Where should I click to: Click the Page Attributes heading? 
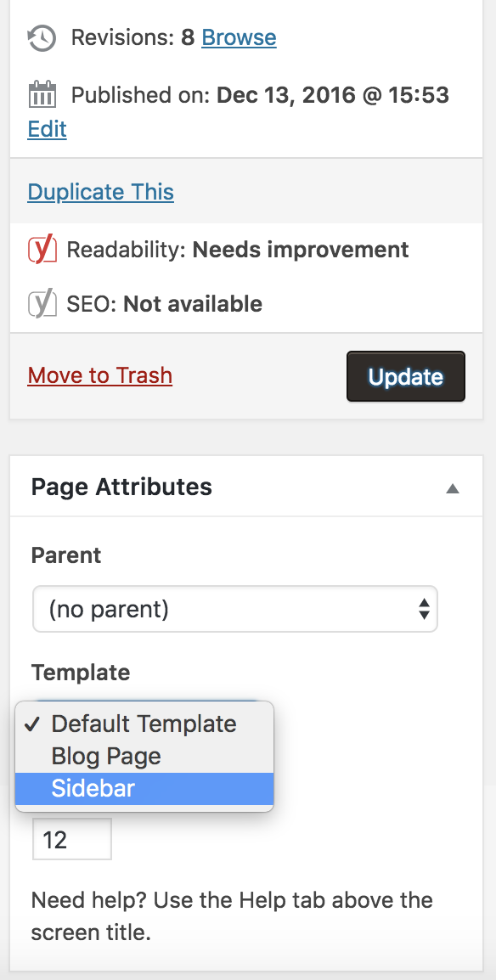[x=121, y=487]
